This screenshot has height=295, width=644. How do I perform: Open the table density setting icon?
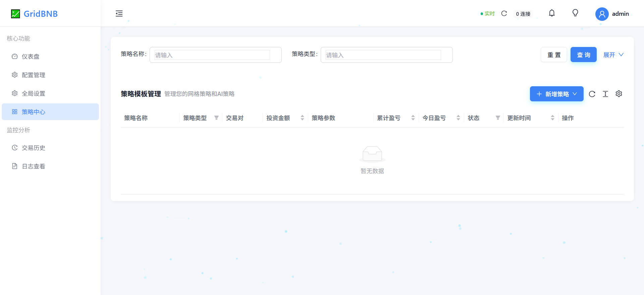click(605, 94)
